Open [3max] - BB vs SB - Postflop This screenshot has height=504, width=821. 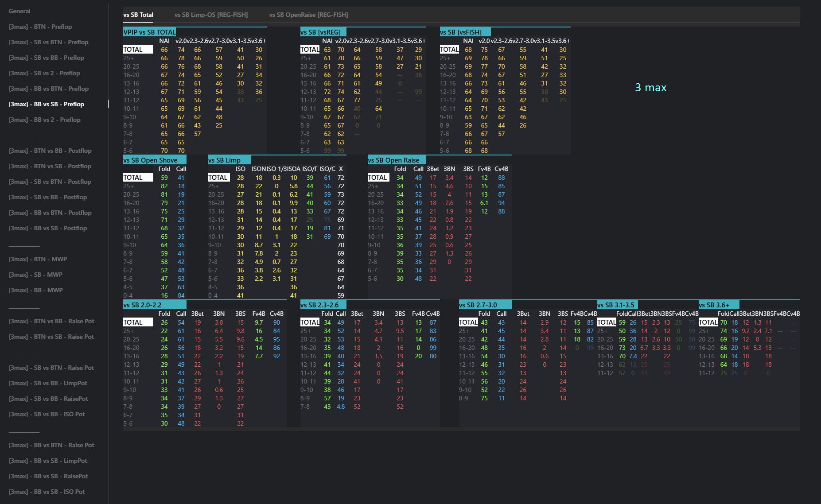[48, 228]
